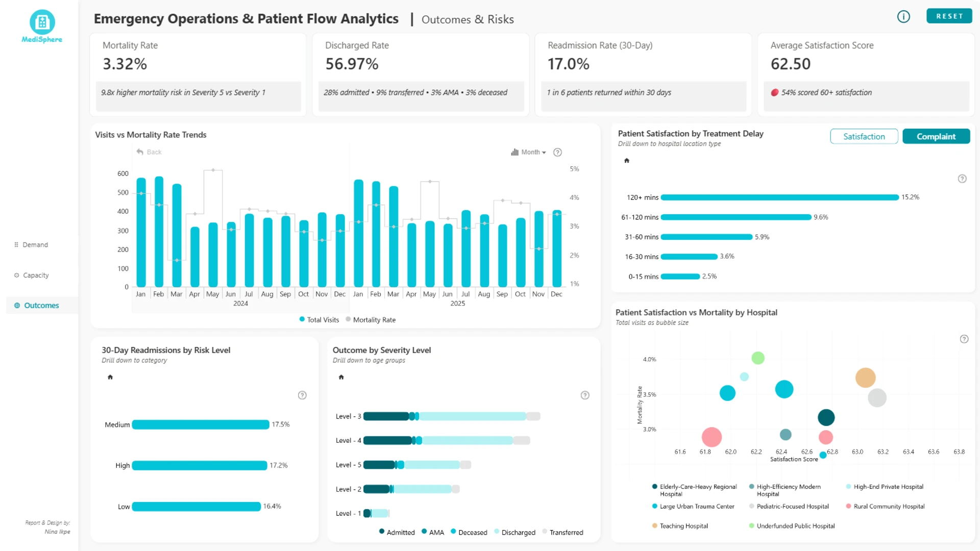980x551 pixels.
Task: Drill into Level - 1 severity bar
Action: [377, 513]
